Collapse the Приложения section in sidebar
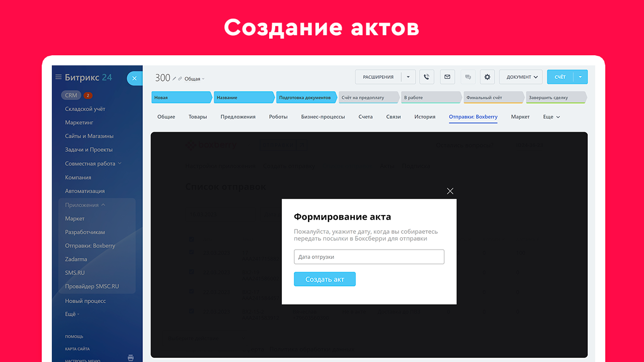Screen dimensions: 644x362 click(x=85, y=205)
